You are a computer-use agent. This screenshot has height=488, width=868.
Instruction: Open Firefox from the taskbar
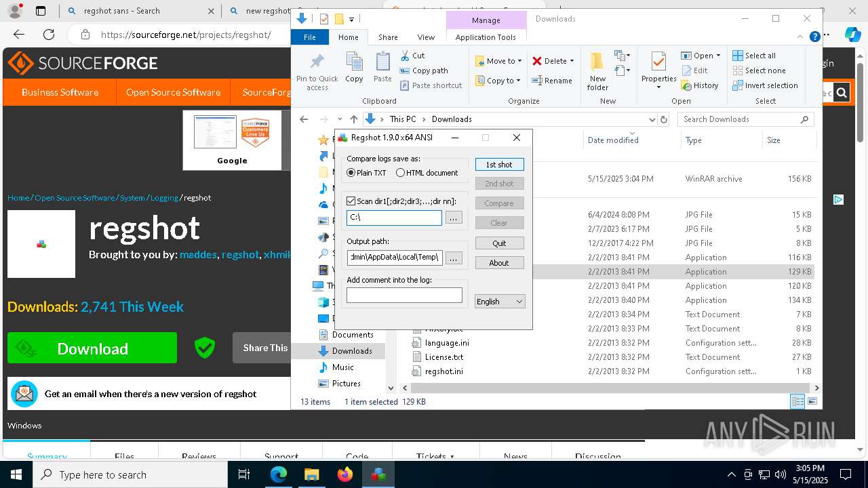click(x=345, y=474)
